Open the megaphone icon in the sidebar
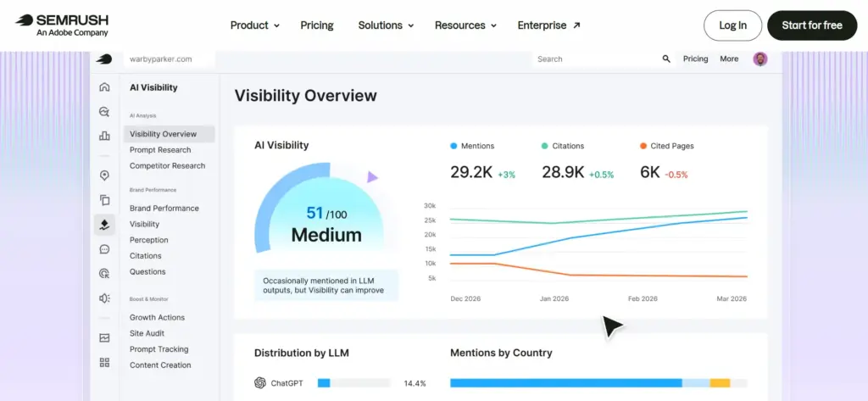The width and height of the screenshot is (868, 401). (x=104, y=298)
